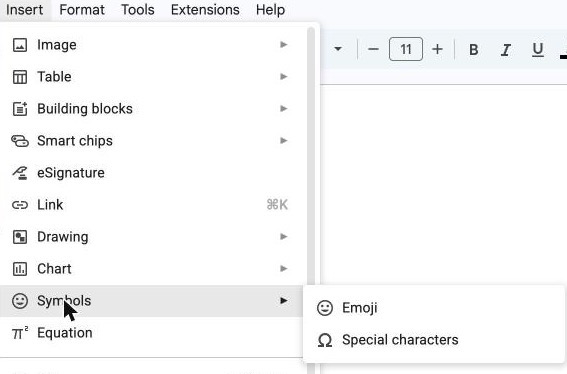This screenshot has height=374, width=567.
Task: Choose eSignature label in menu
Action: tap(71, 173)
